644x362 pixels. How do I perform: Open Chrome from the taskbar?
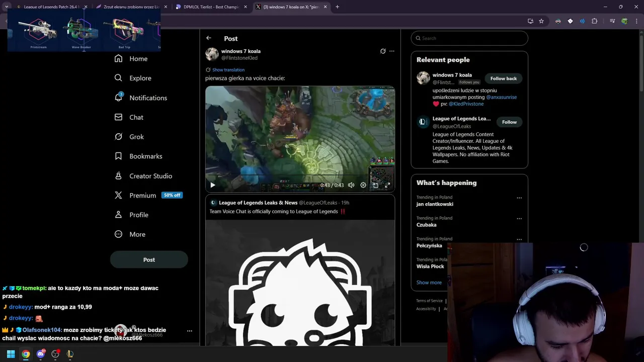pyautogui.click(x=26, y=354)
